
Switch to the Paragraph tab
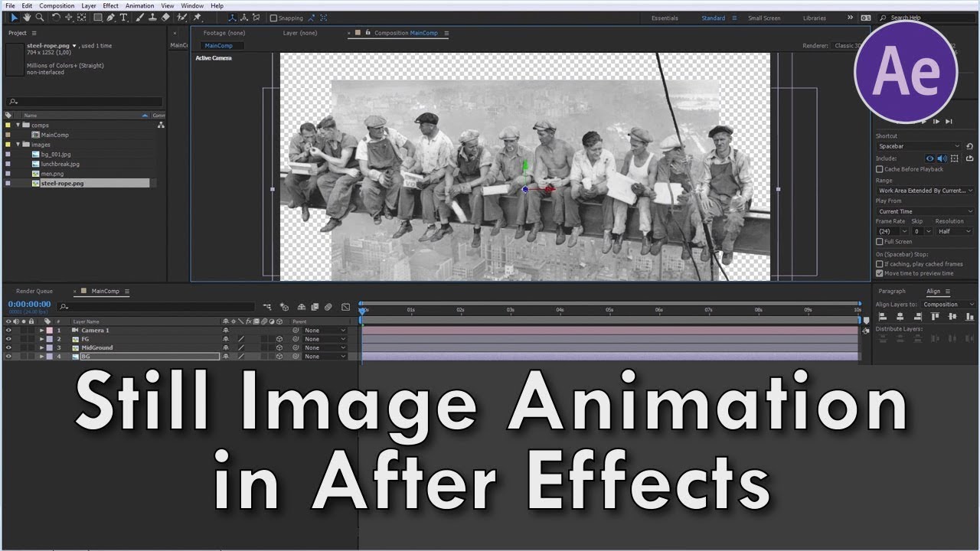tap(892, 291)
